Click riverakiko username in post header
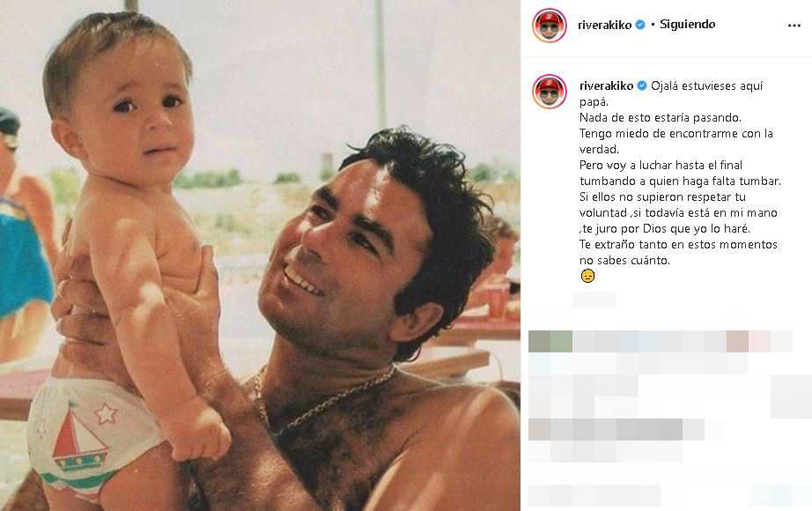 point(604,25)
